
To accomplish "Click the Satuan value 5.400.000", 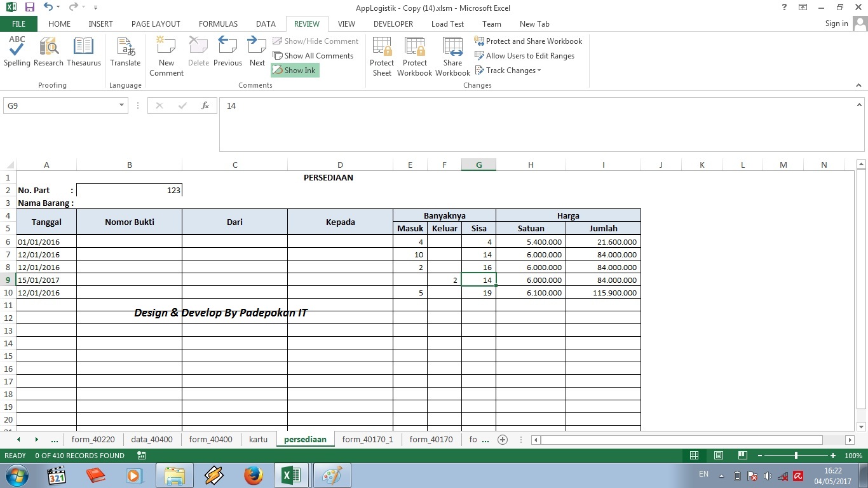I will [x=531, y=241].
